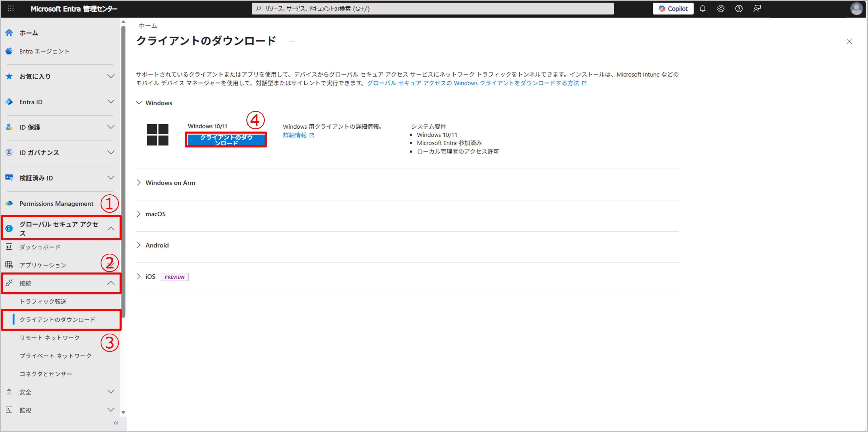Expand the iOS PREVIEW section
Screen dimensions: 868x432
click(150, 277)
